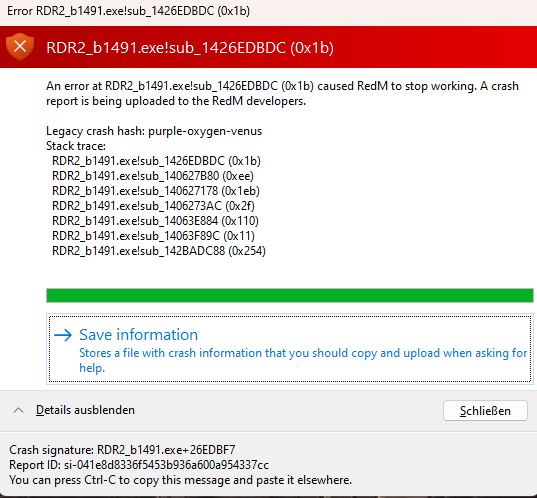Click the red shield error icon

(20, 47)
